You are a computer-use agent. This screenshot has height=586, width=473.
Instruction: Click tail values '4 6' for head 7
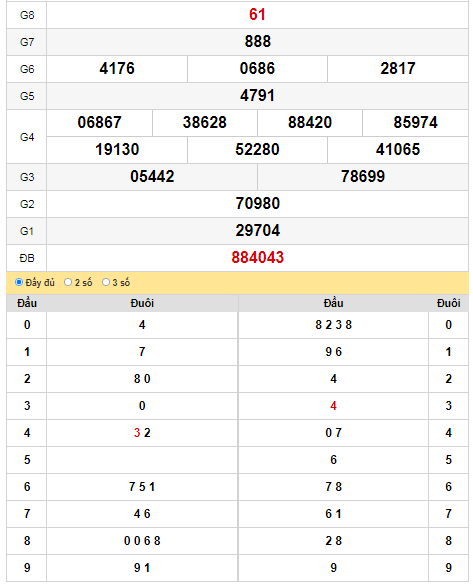(x=142, y=514)
